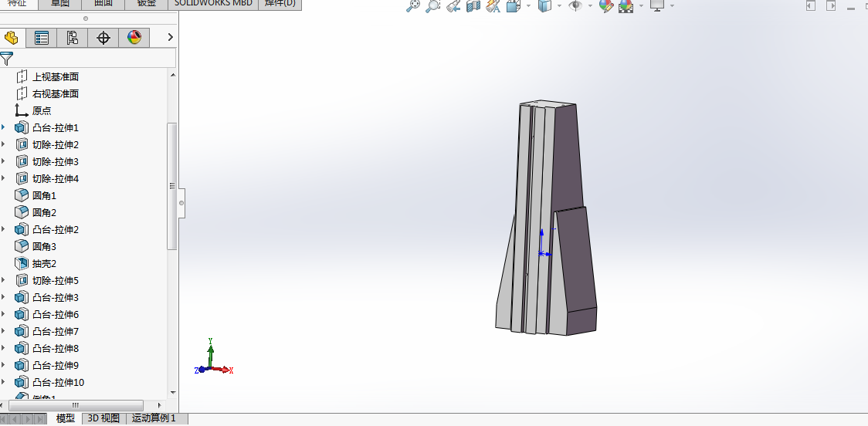Open the PropertyManager tab icon

click(x=42, y=38)
